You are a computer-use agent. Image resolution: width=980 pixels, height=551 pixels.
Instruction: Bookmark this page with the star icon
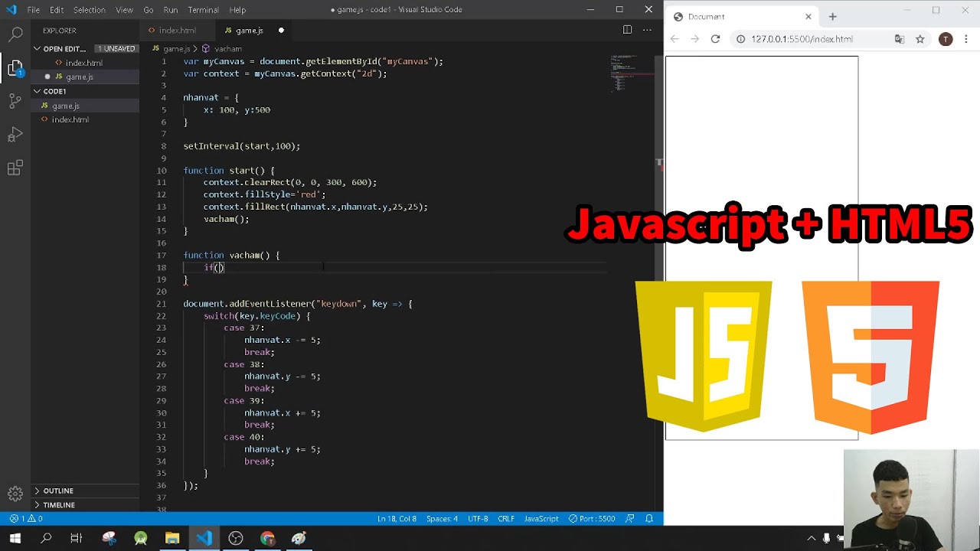[920, 39]
